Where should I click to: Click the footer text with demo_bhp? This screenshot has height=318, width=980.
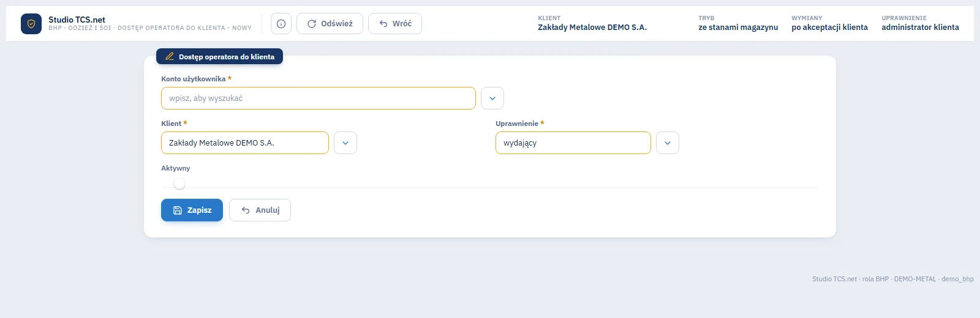893,279
